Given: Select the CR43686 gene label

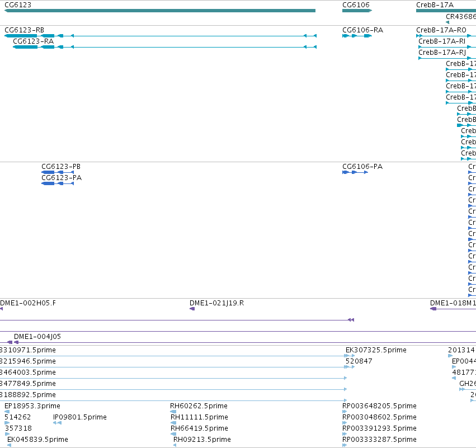Looking at the screenshot, I should (461, 17).
